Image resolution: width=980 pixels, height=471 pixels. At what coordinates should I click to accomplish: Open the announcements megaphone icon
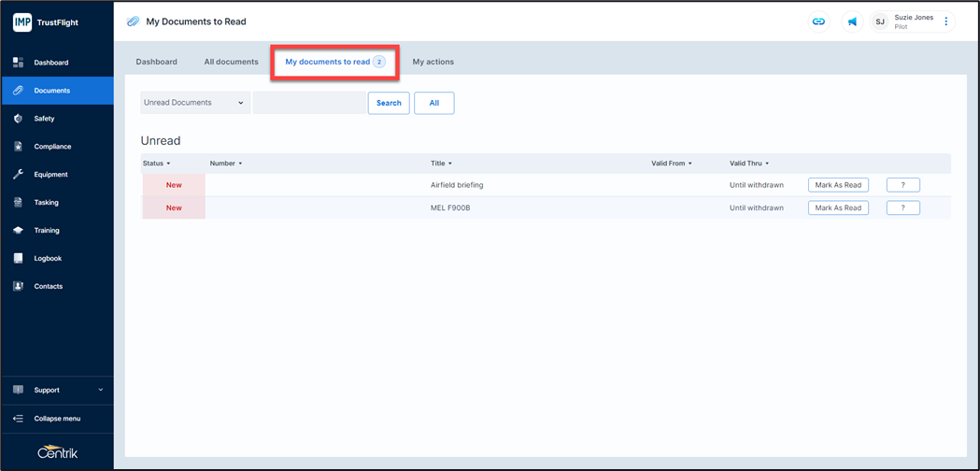coord(852,21)
